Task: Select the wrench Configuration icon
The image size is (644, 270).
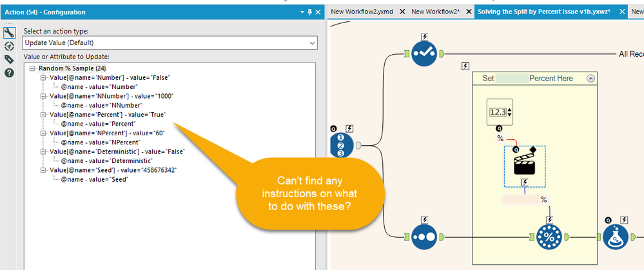Action: point(9,33)
